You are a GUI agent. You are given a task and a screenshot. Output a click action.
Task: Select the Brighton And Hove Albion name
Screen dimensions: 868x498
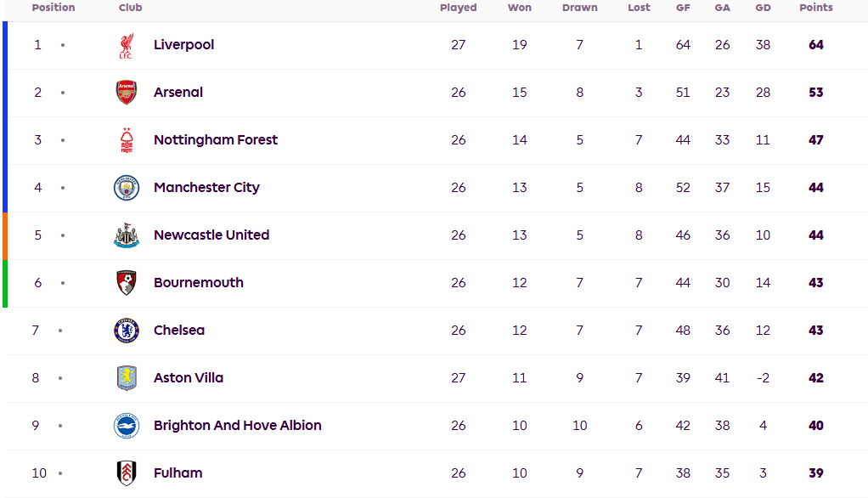pyautogui.click(x=237, y=426)
